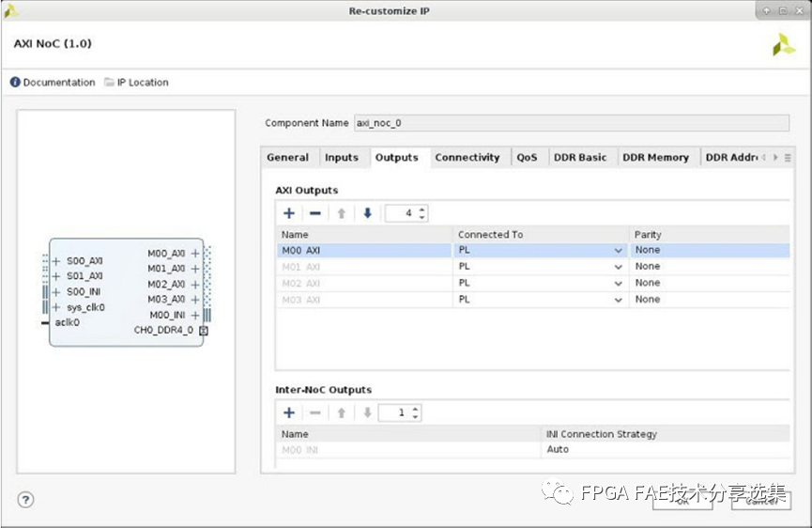This screenshot has height=528, width=812.
Task: Remove selected AXI output with minus icon
Action: coord(314,213)
